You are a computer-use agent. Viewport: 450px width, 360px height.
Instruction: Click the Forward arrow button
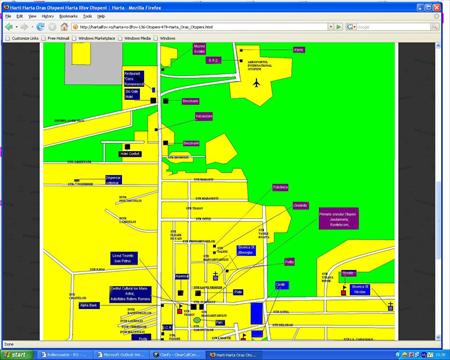coord(24,27)
